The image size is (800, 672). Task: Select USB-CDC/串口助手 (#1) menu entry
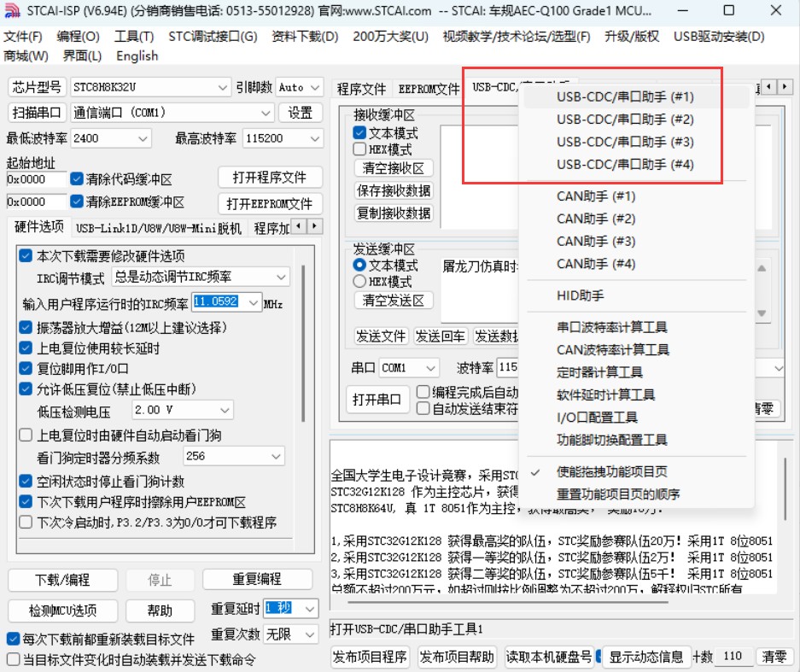pyautogui.click(x=636, y=96)
